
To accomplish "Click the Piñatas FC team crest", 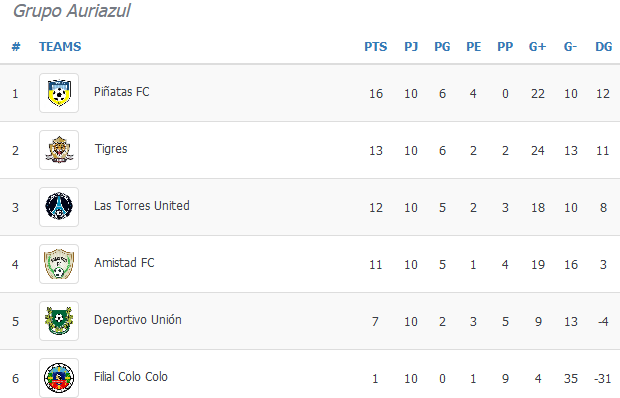I will 59,93.
